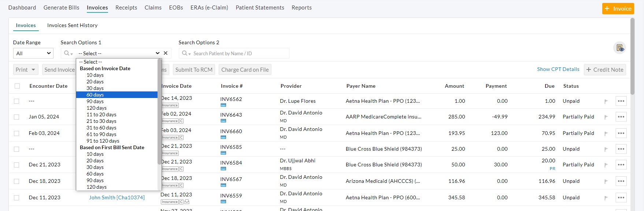The image size is (644, 211).
Task: Switch to Invoices Sent History tab
Action: pyautogui.click(x=72, y=25)
